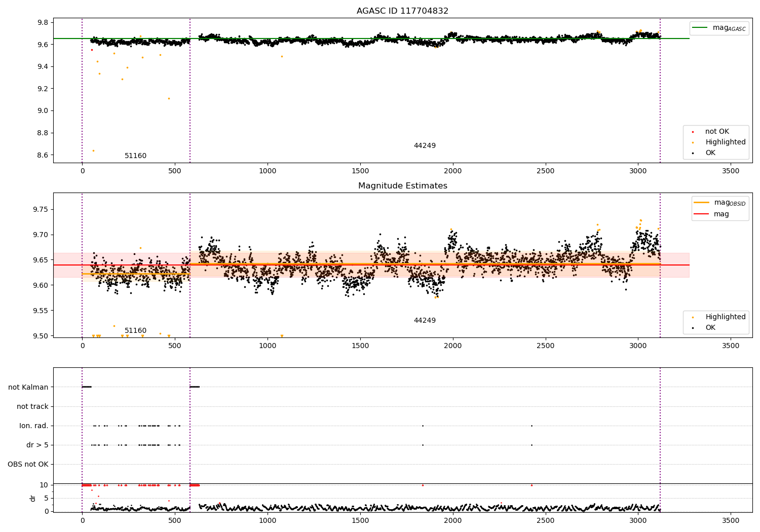Click x-axis tick 3500 under the AGASC plot

click(731, 172)
